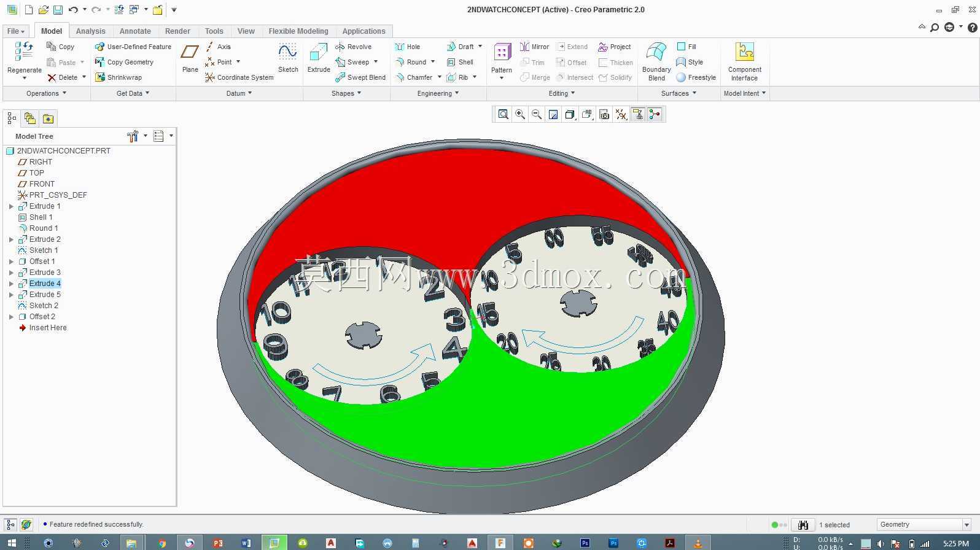Select the Extrude tool

[319, 58]
